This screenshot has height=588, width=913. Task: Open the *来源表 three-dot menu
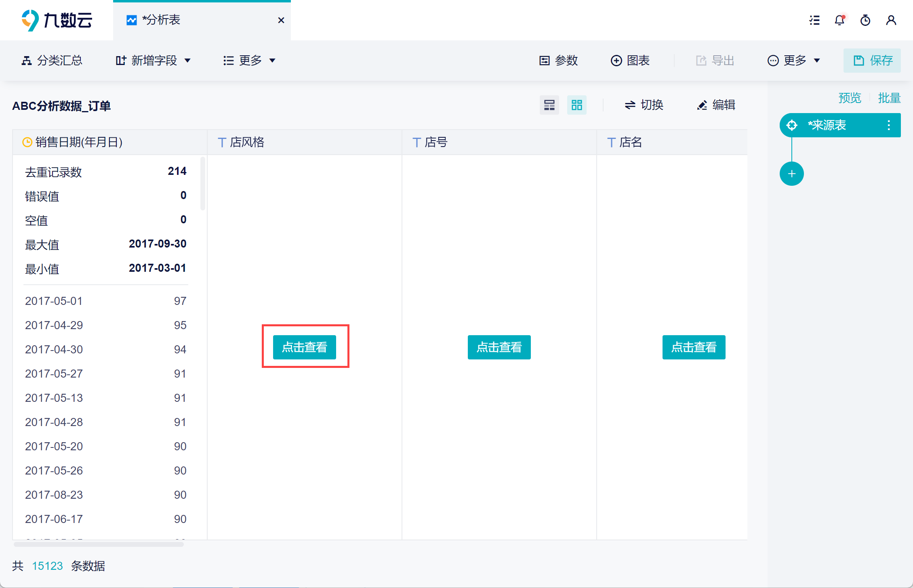pyautogui.click(x=889, y=125)
